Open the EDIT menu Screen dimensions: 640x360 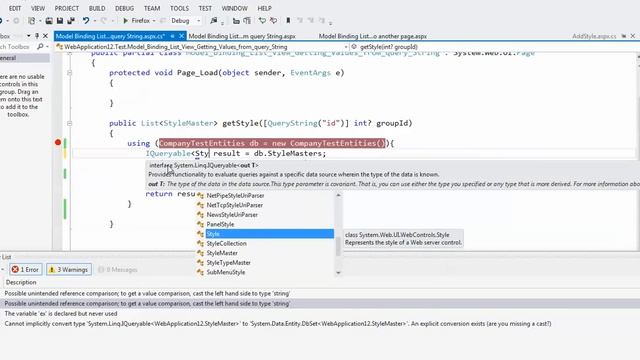(15, 8)
